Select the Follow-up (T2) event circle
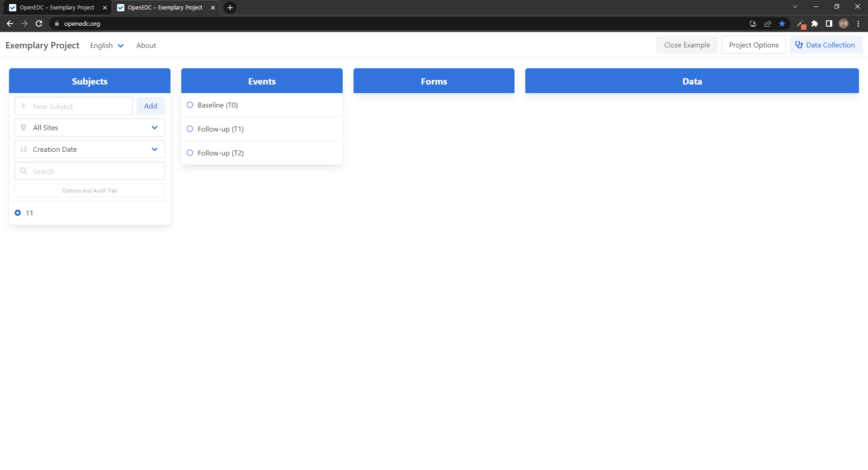This screenshot has width=868, height=470. [190, 153]
